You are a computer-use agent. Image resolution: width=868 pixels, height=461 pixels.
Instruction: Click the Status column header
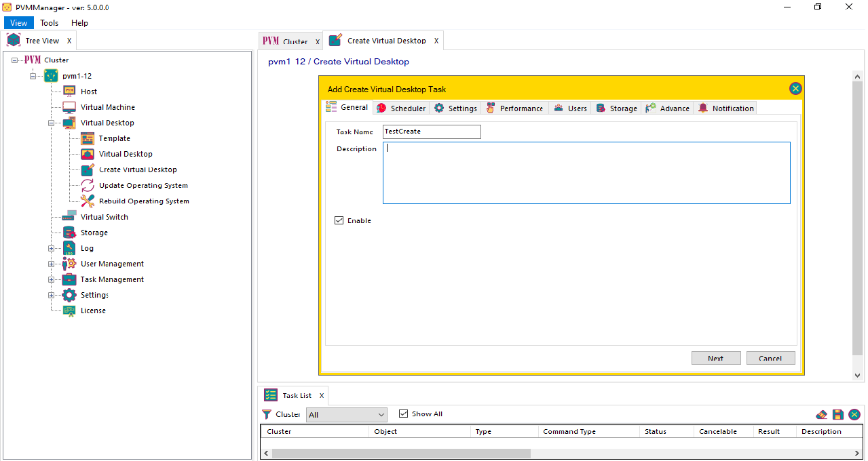(x=666, y=431)
